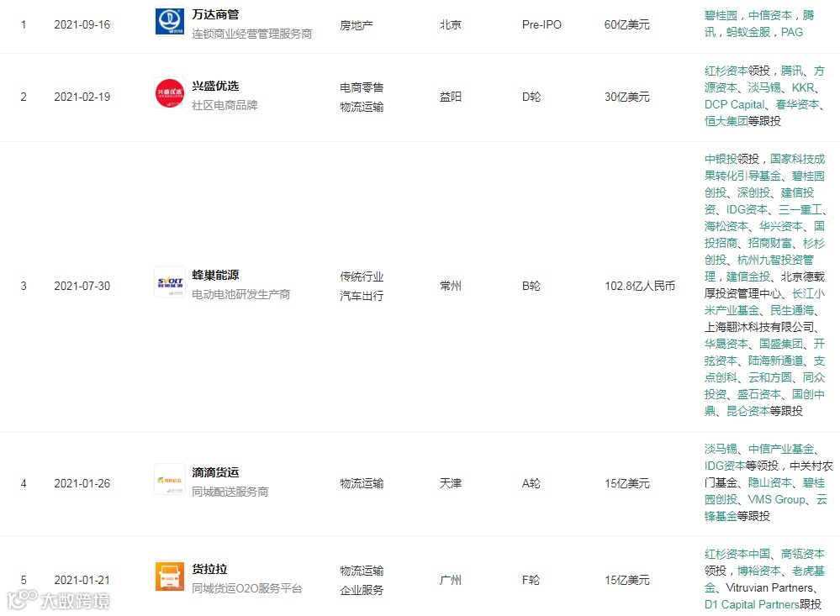The width and height of the screenshot is (840, 616).
Task: Open investor link PAG
Action: pyautogui.click(x=792, y=32)
